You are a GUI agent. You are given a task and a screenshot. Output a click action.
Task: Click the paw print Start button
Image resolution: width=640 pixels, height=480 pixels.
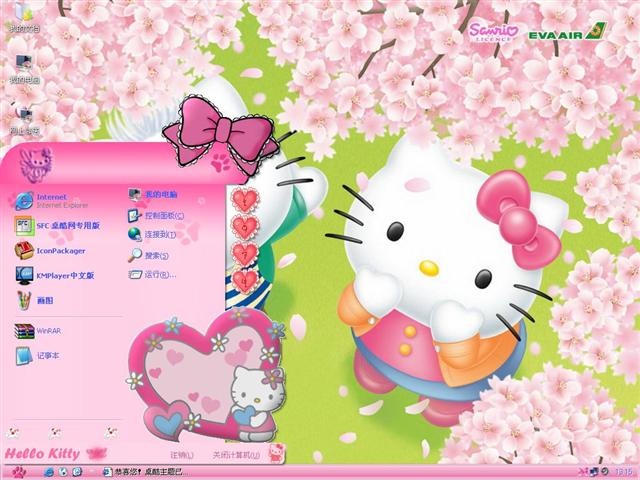(x=19, y=473)
